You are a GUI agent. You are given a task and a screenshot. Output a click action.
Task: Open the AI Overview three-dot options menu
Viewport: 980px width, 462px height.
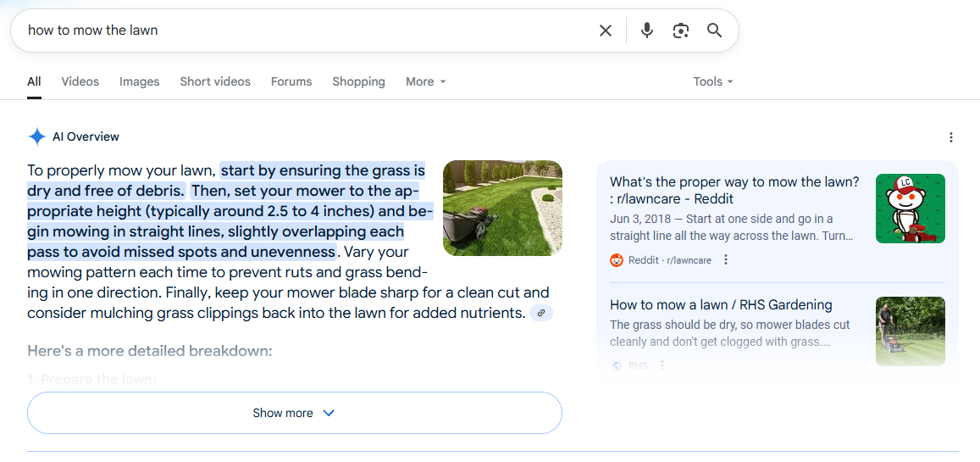(950, 137)
